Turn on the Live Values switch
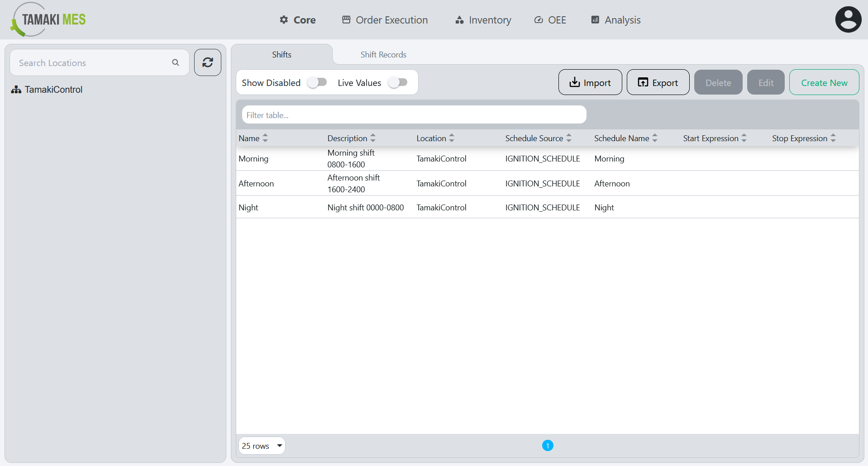The image size is (868, 466). (398, 82)
